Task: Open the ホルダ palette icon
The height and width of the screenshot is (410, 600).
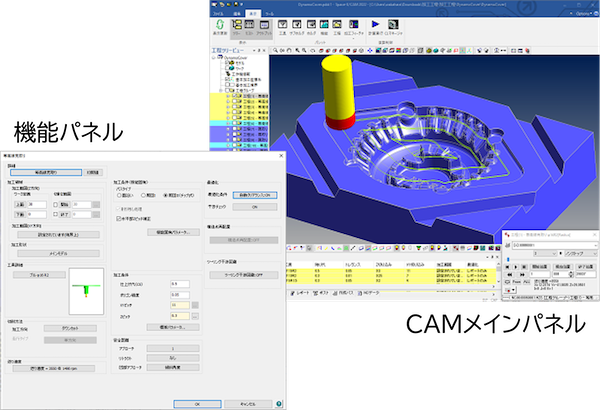Action: (311, 24)
